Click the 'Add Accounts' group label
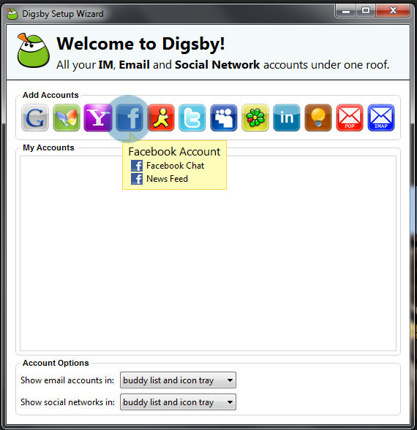The image size is (417, 430). tap(51, 95)
